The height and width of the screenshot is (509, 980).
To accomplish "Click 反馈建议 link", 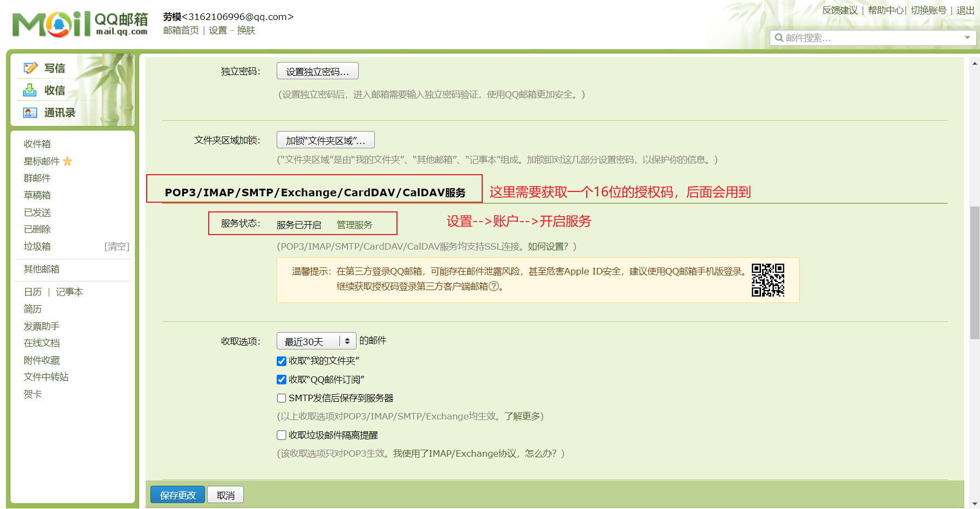I will point(840,10).
